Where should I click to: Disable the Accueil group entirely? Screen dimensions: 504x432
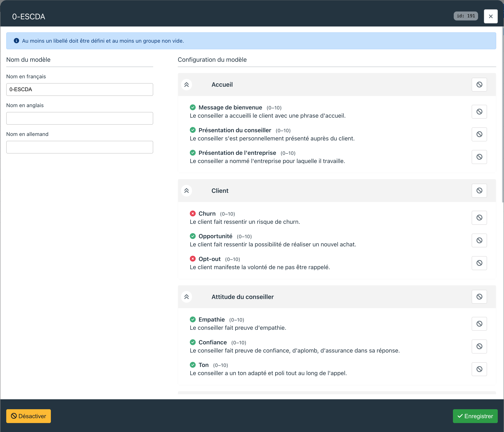(479, 85)
